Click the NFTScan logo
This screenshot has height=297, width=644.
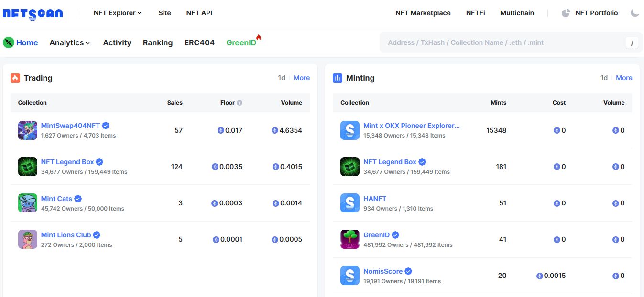coord(33,13)
